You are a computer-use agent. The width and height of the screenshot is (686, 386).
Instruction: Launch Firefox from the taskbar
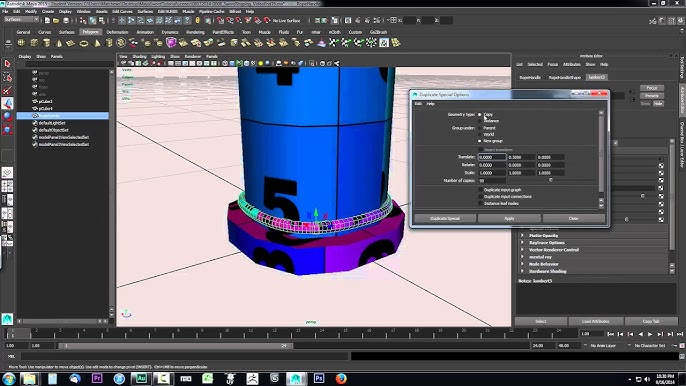[x=341, y=378]
